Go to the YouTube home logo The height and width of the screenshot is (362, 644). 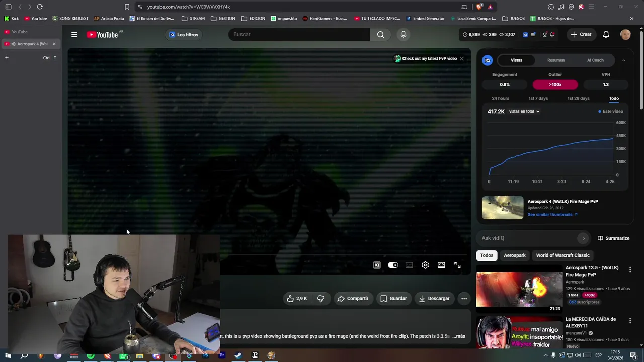coord(102,35)
